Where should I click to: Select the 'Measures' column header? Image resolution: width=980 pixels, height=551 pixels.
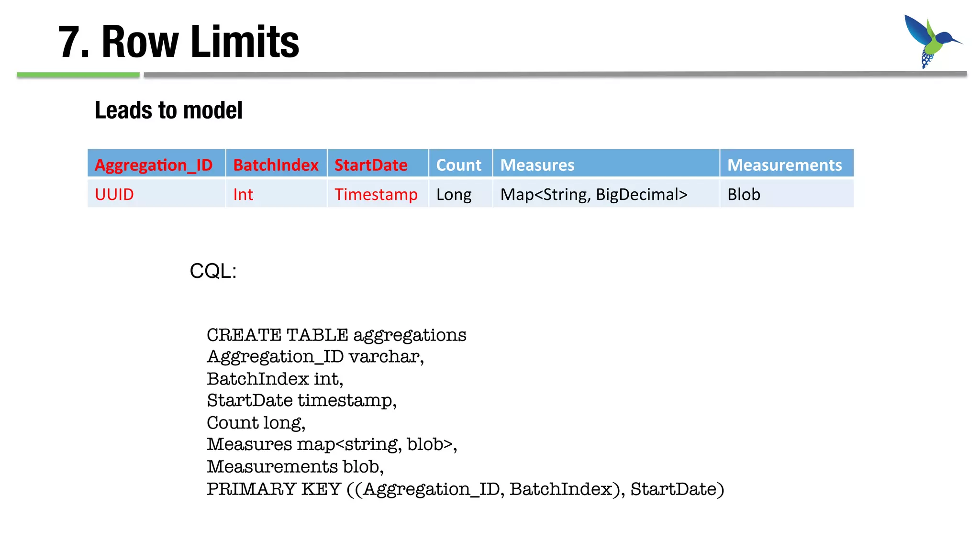pyautogui.click(x=606, y=163)
